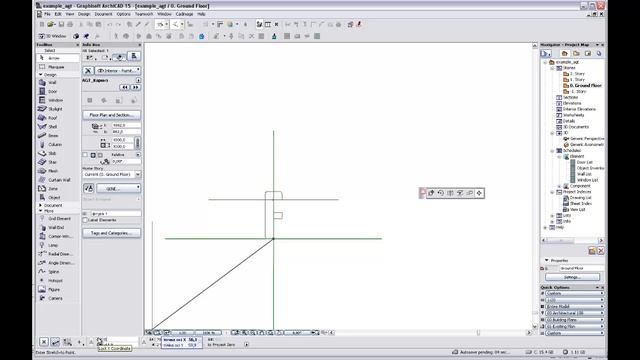
Task: Click the Floor Plan and Section button
Action: tap(111, 115)
